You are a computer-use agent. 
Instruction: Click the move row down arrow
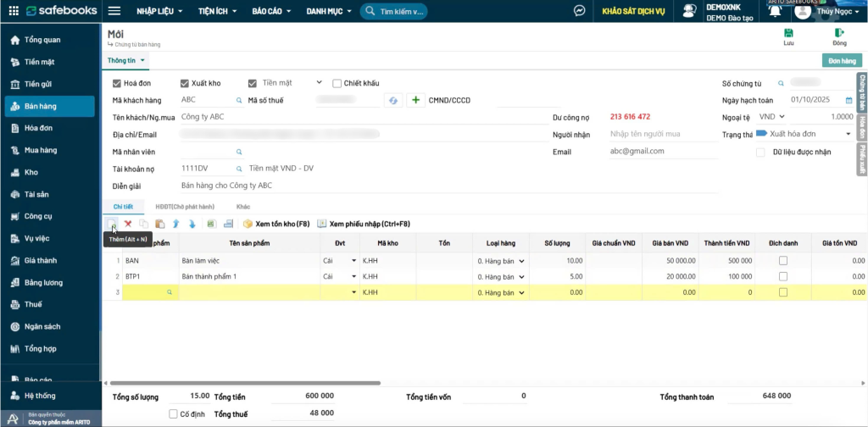(192, 224)
